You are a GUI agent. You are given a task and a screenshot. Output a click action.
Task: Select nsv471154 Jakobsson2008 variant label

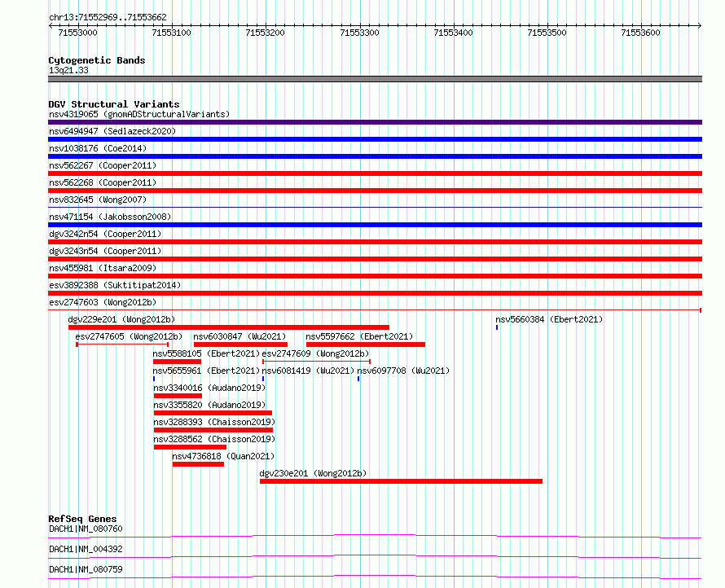pyautogui.click(x=110, y=217)
